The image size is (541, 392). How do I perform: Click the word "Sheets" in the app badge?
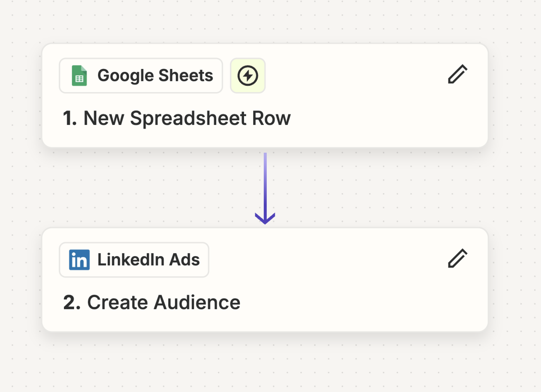[185, 76]
